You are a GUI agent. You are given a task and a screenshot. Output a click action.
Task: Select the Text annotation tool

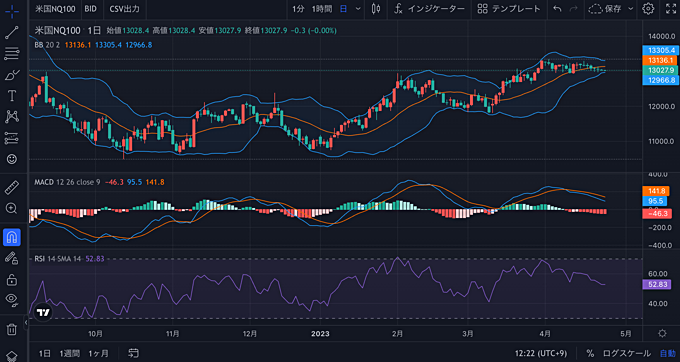[12, 95]
